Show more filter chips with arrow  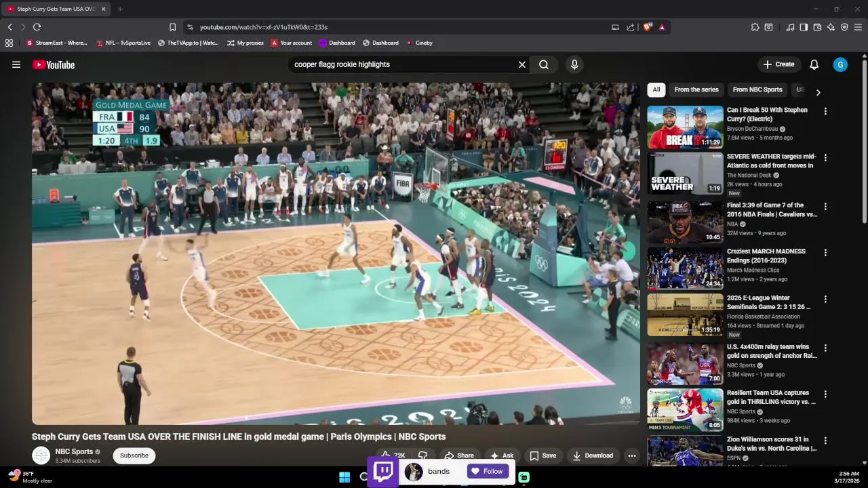[818, 92]
